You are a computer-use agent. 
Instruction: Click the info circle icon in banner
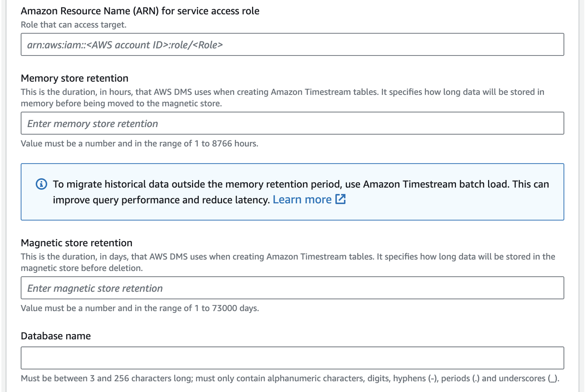pos(41,184)
